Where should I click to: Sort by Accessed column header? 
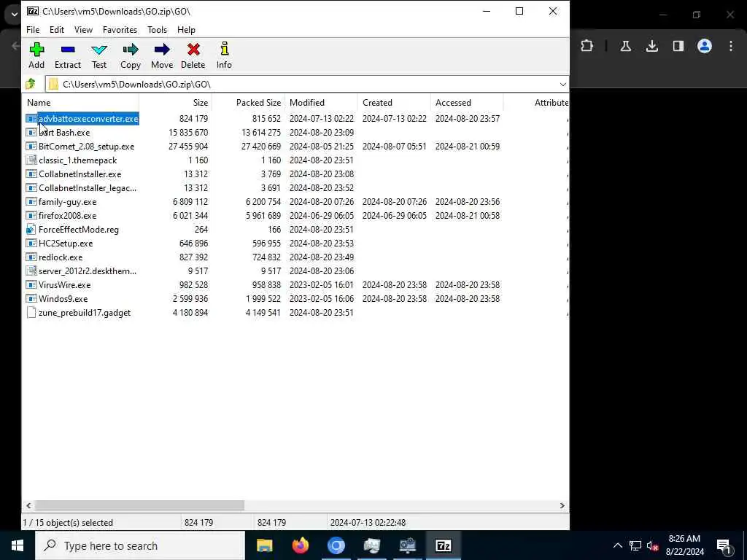click(x=467, y=102)
